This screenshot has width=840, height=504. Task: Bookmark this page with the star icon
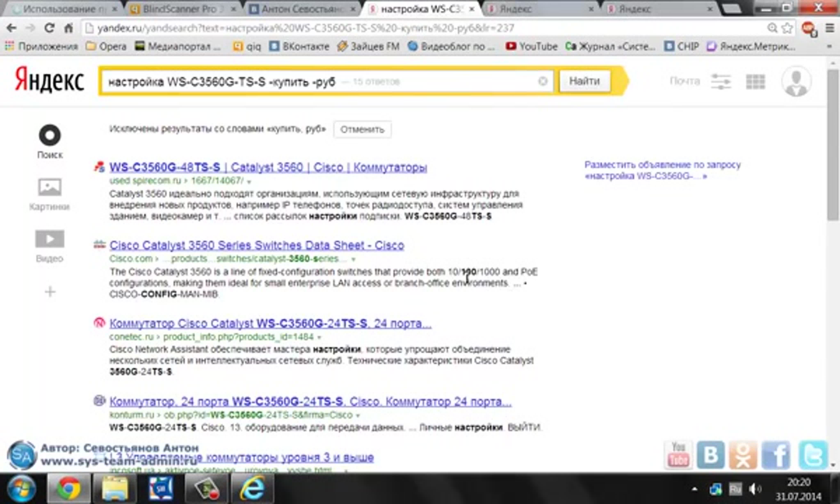tap(787, 28)
